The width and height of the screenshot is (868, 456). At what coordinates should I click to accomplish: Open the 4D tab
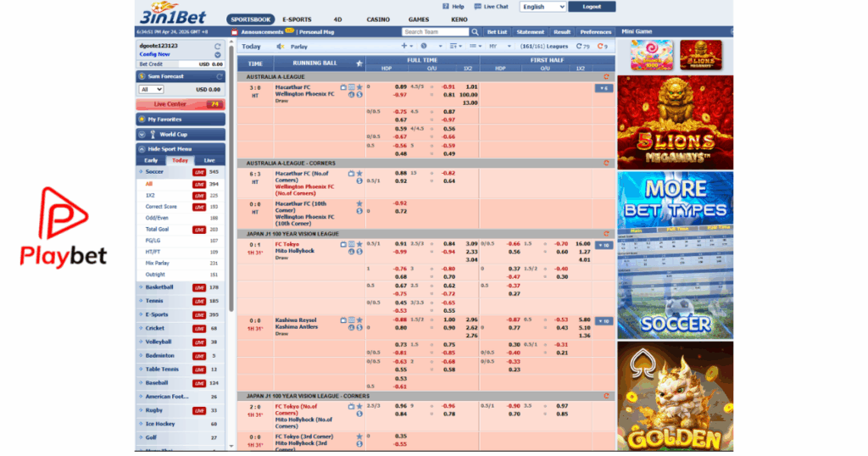337,19
